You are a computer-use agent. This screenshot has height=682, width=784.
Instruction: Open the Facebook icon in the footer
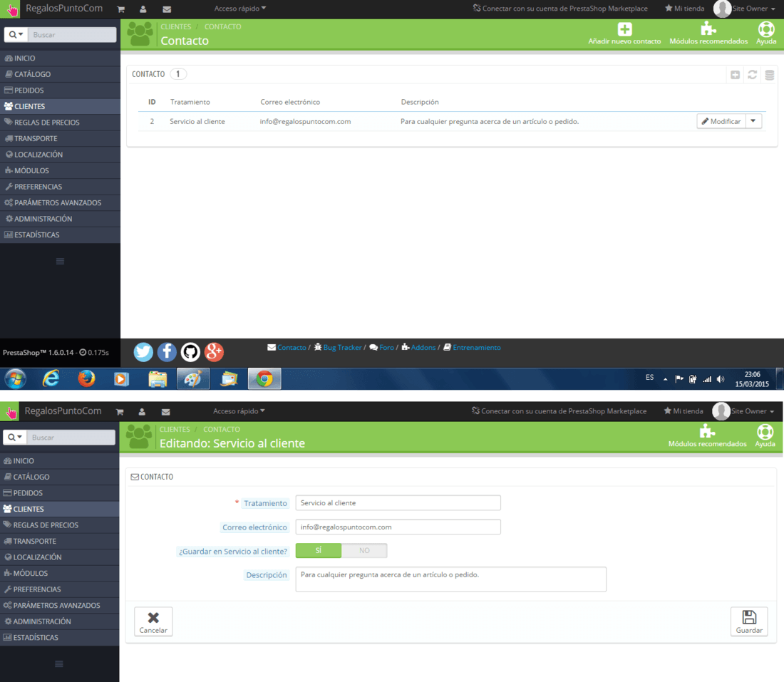pos(167,352)
